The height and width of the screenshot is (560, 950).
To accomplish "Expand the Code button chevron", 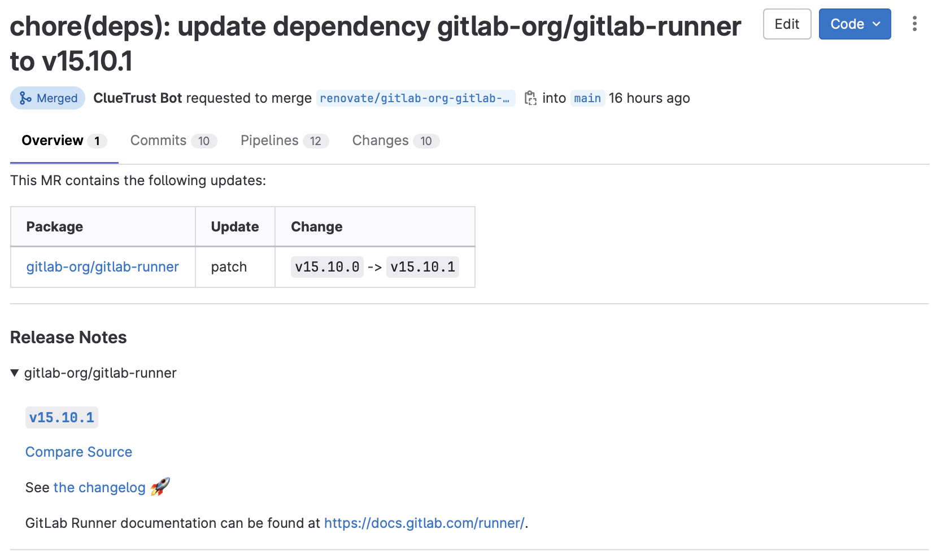I will tap(877, 24).
